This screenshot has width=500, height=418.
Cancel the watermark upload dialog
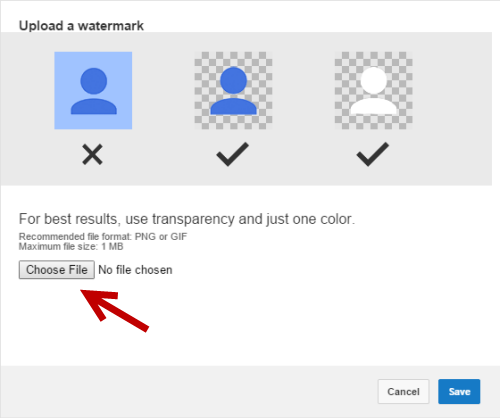pos(403,391)
